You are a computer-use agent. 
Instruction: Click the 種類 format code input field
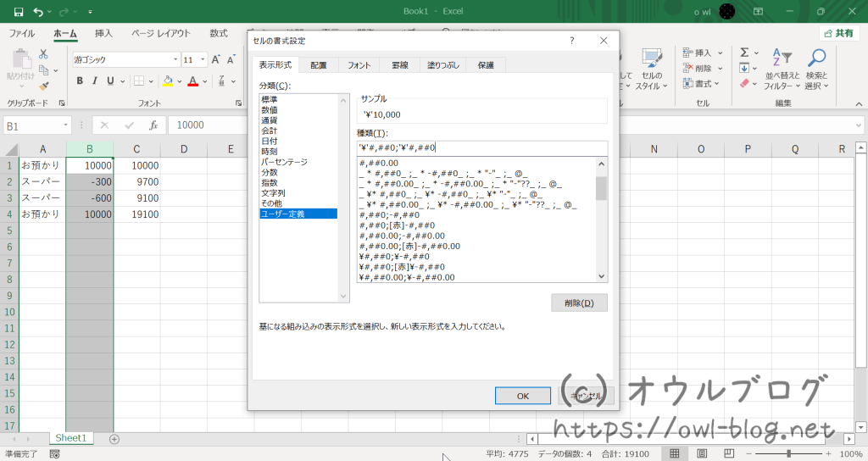pyautogui.click(x=481, y=147)
